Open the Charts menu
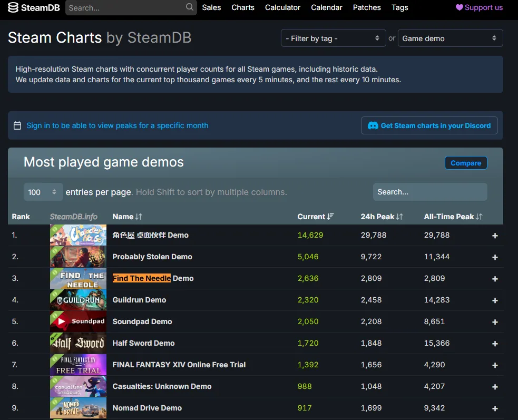The height and width of the screenshot is (420, 518). [243, 7]
